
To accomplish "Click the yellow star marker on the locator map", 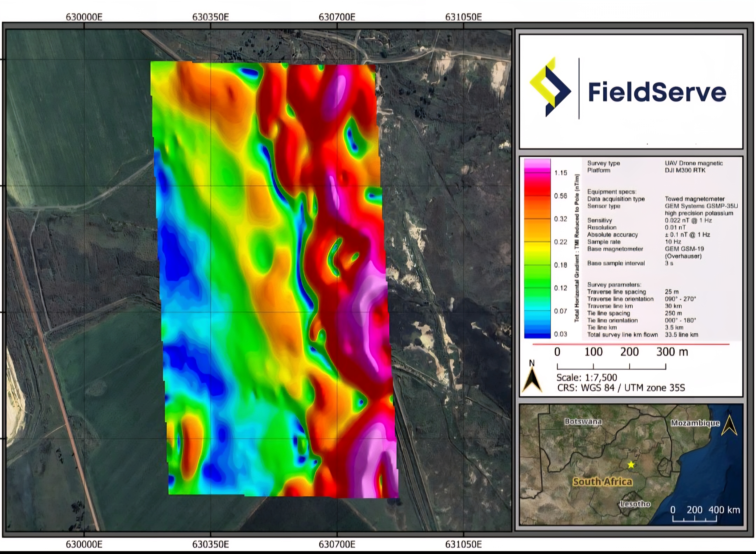I will (x=631, y=464).
